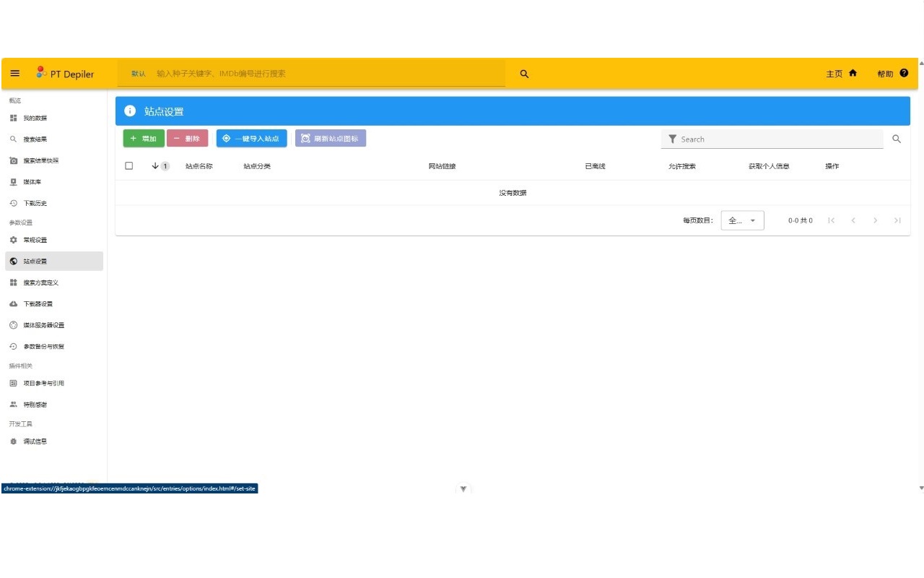Open the 帮助 help link
The image size is (924, 578).
tap(893, 74)
